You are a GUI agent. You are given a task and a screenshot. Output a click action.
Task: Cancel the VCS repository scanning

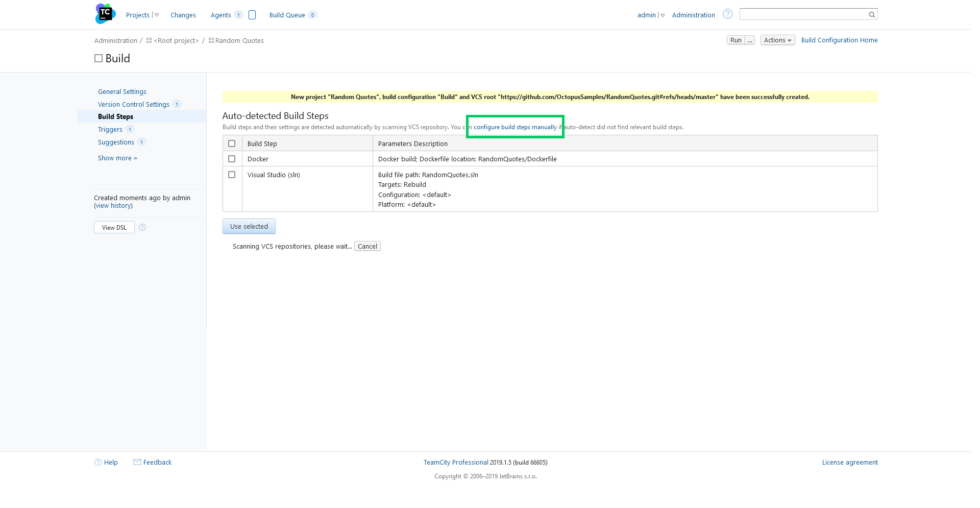(367, 246)
